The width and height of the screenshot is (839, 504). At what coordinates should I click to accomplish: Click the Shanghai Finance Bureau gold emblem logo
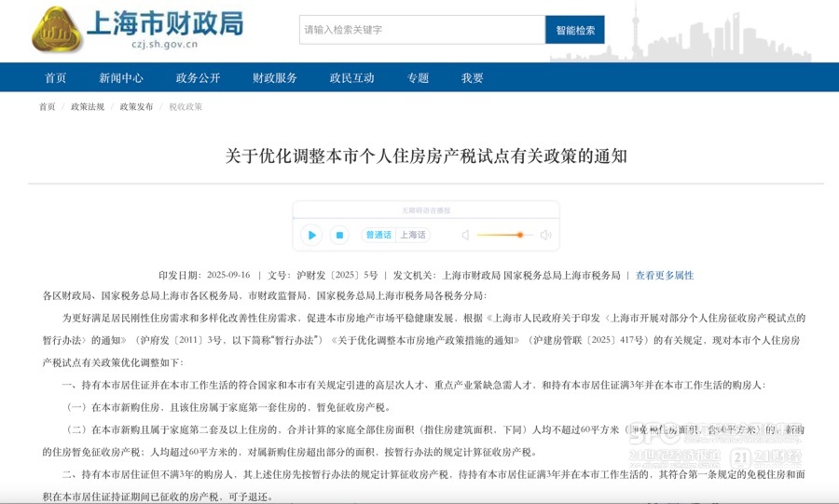coord(57,30)
